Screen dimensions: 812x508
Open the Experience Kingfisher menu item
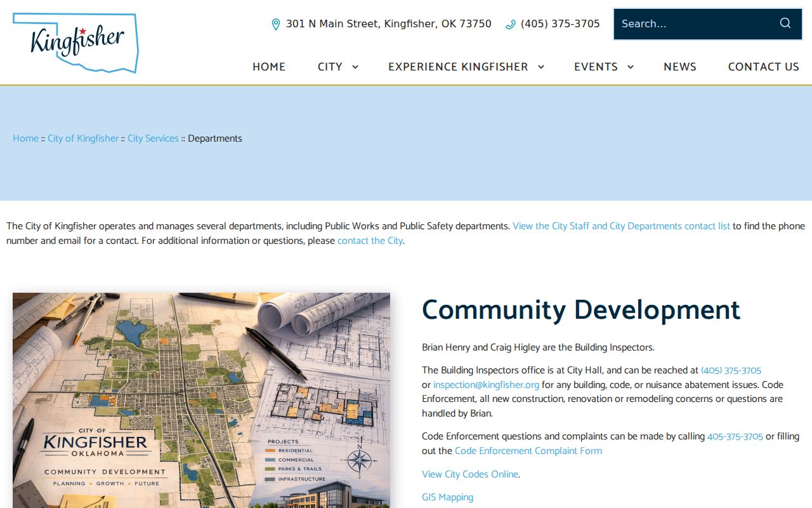tap(458, 67)
